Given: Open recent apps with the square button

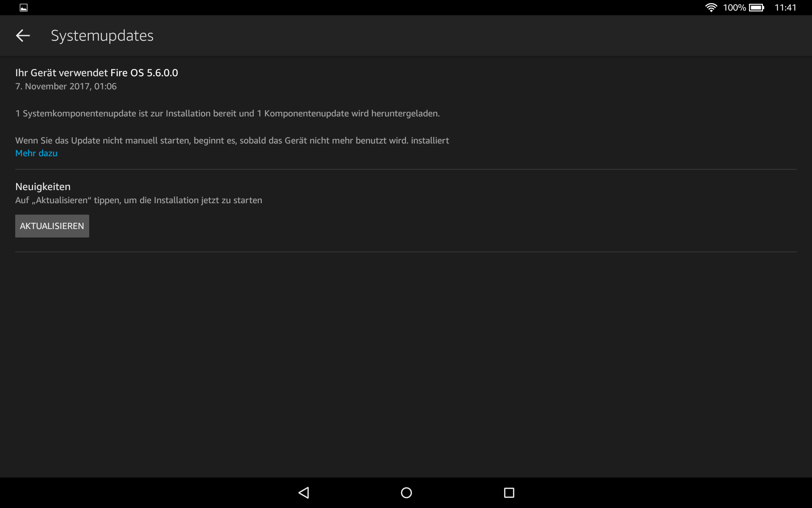Looking at the screenshot, I should coord(509,493).
